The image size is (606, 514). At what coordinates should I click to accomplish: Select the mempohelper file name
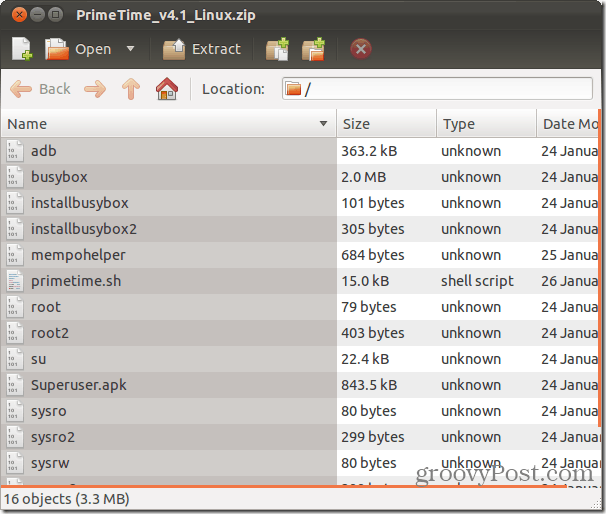pos(78,255)
